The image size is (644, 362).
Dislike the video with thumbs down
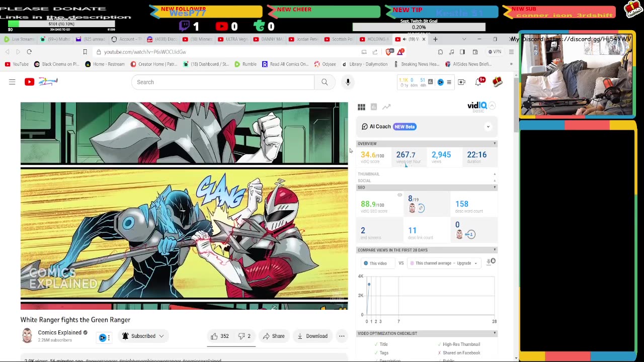[x=245, y=336]
